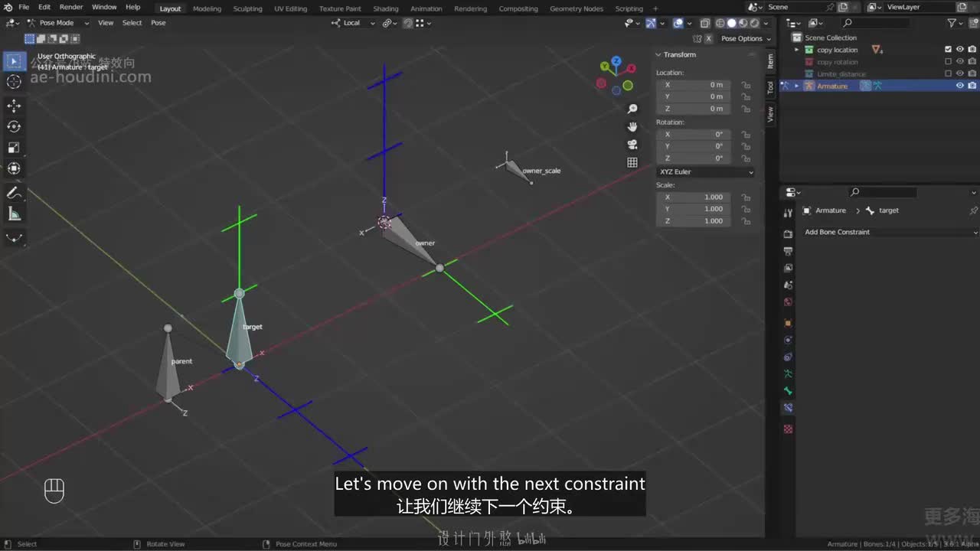This screenshot has height=551, width=980.
Task: Open the XYZ Euler rotation mode dropdown
Action: (705, 172)
